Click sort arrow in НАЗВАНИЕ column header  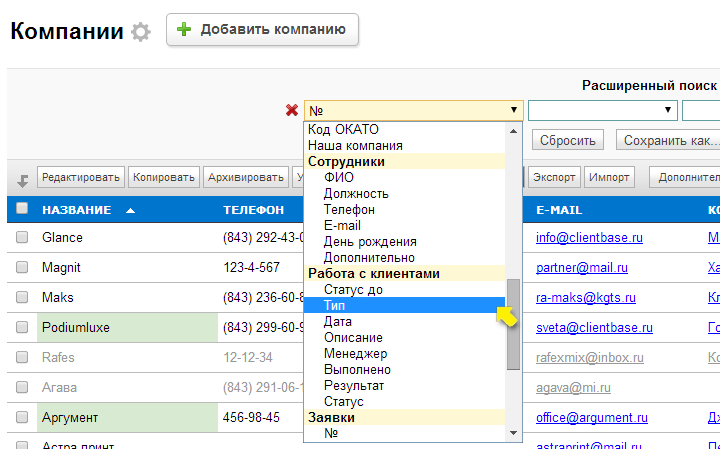(131, 210)
